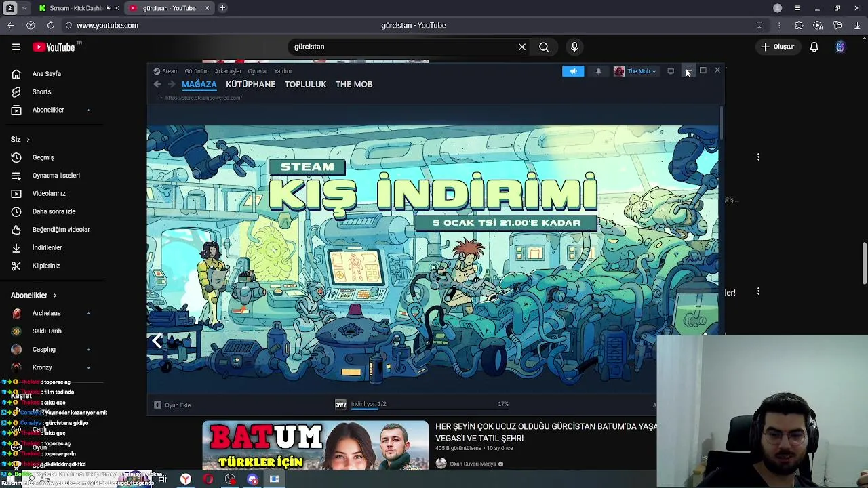Expand the Siz section chevron
Viewport: 868px width, 488px height.
pos(28,140)
